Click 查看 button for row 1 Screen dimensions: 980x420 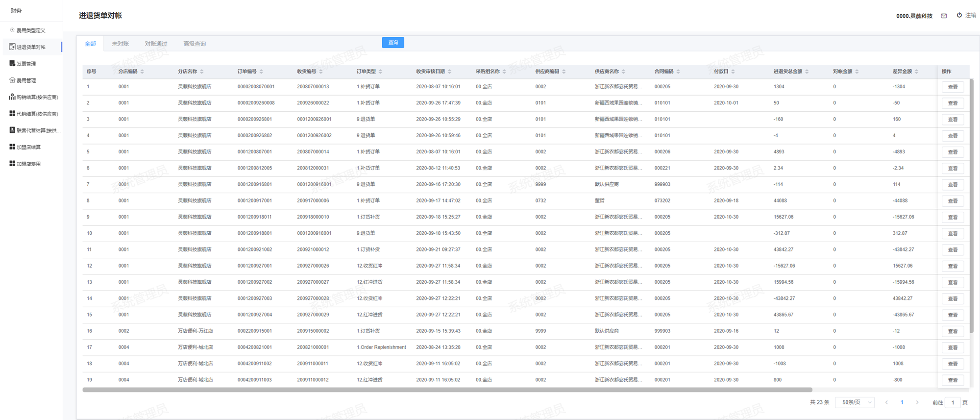tap(953, 87)
